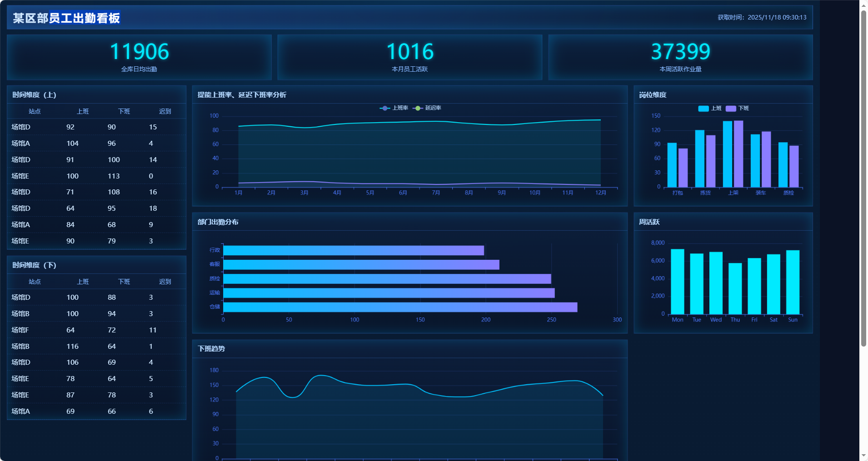Select the Mon bar in weekly chart
This screenshot has height=461, width=868.
coord(677,282)
